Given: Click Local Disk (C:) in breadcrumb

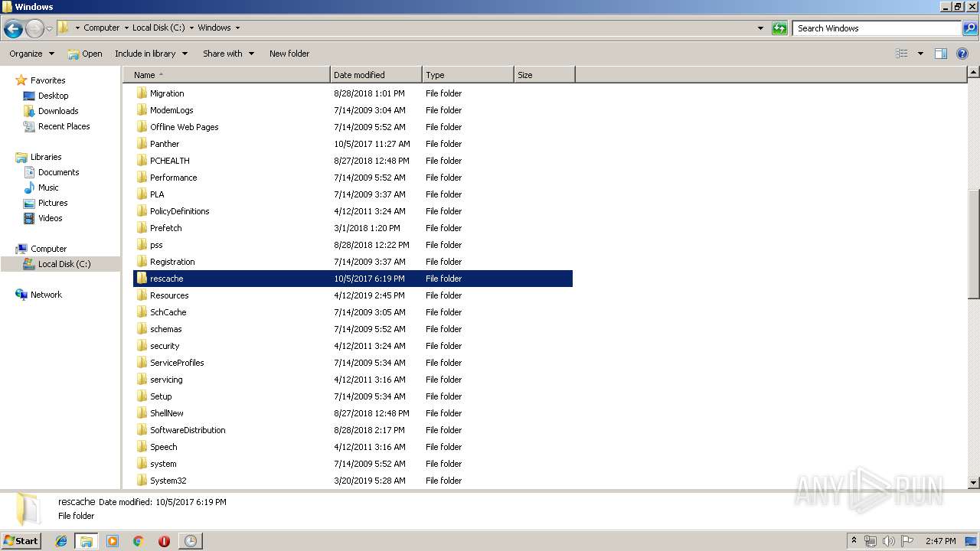Looking at the screenshot, I should coord(158,28).
